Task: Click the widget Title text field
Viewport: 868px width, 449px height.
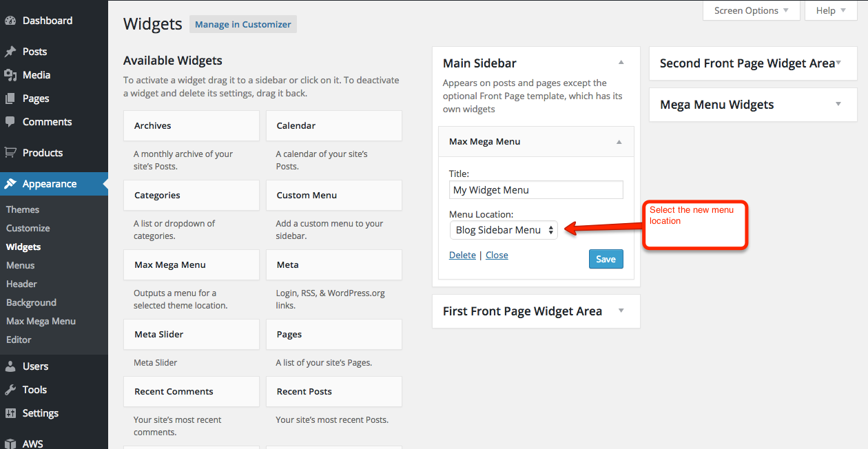Action: pyautogui.click(x=536, y=190)
